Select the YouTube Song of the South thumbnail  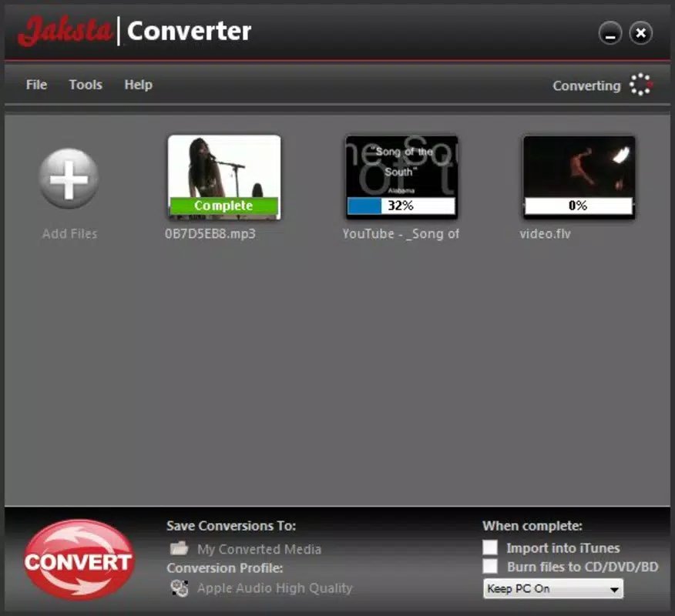tap(401, 177)
